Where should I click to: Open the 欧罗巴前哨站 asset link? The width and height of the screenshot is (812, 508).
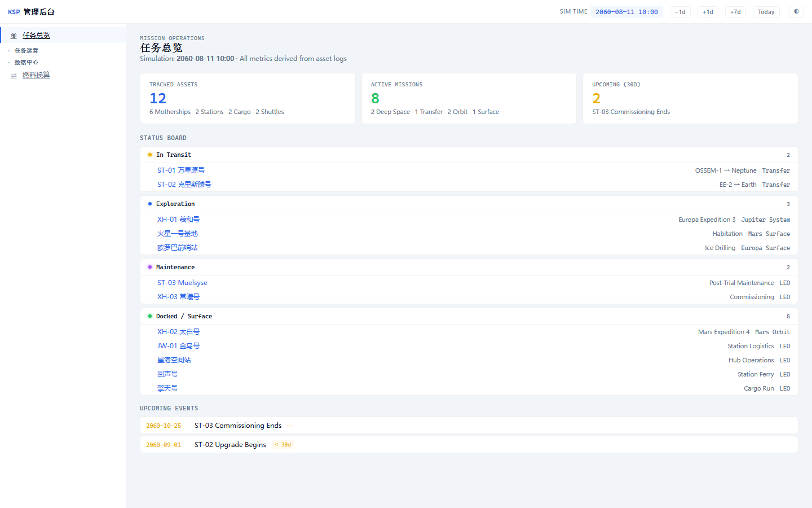click(178, 248)
